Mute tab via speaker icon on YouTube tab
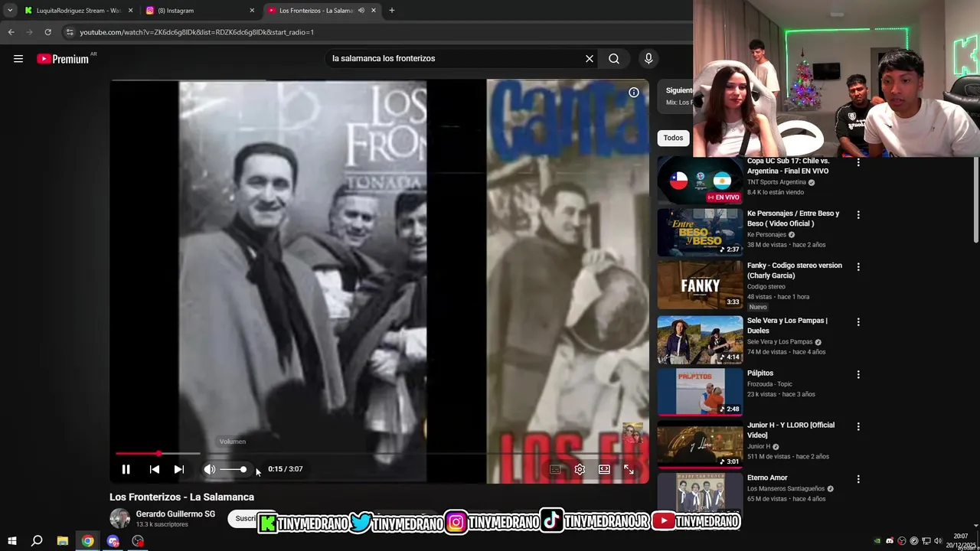Image resolution: width=980 pixels, height=551 pixels. tap(361, 11)
